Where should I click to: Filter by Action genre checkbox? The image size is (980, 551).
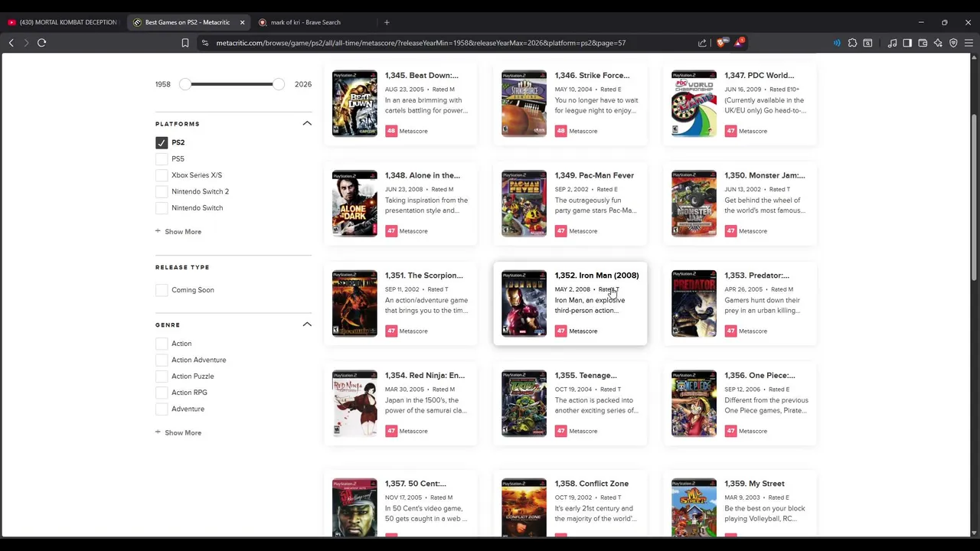pyautogui.click(x=162, y=344)
